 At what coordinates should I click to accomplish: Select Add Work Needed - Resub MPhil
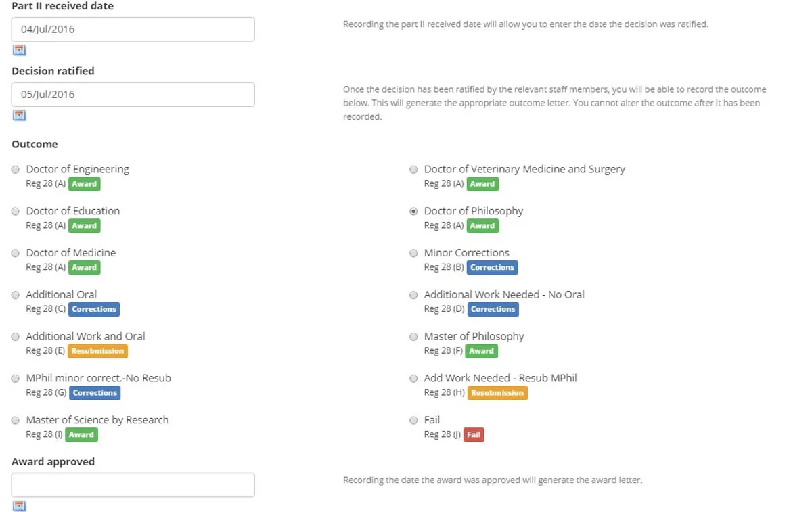point(413,378)
